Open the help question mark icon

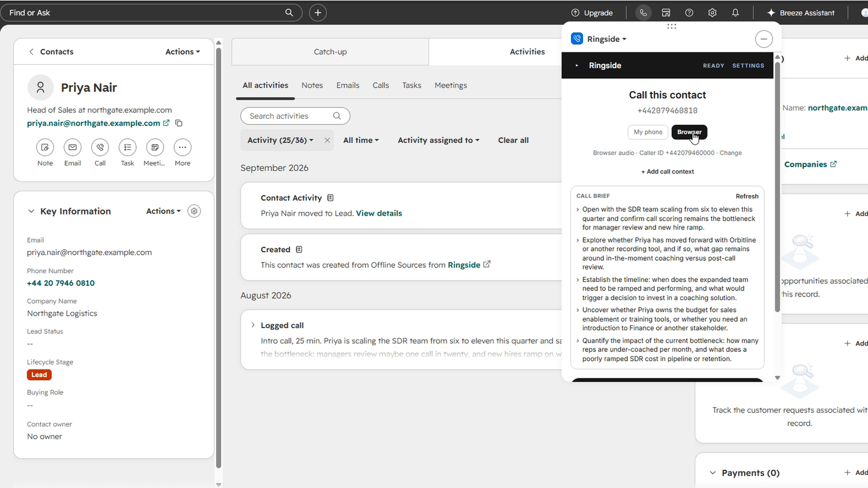689,12
